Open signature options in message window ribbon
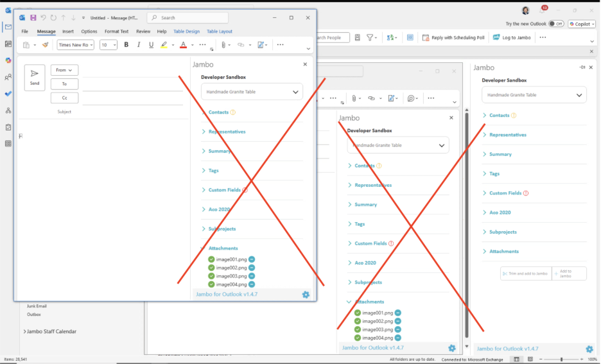Image resolution: width=601 pixels, height=364 pixels. pos(261,45)
